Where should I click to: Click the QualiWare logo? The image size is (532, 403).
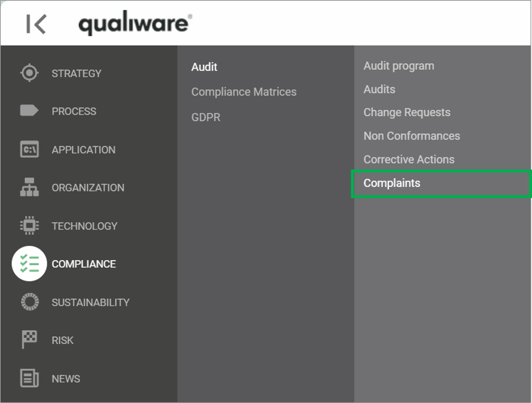pos(135,23)
